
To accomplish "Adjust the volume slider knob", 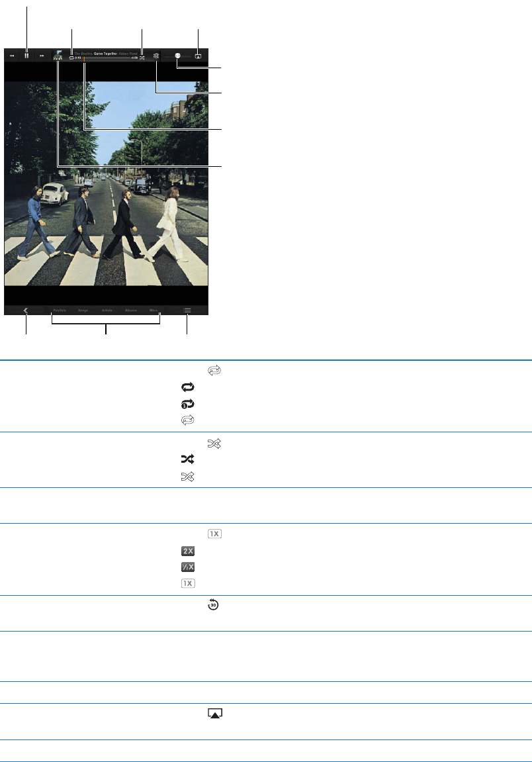I will pos(177,56).
